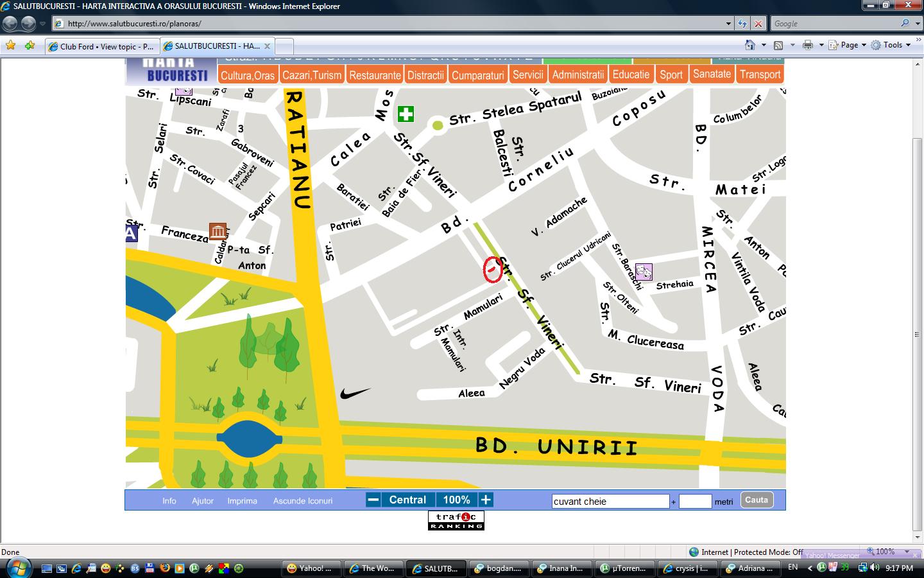Click the Nike swoosh icon on map
924x578 pixels.
pos(355,393)
